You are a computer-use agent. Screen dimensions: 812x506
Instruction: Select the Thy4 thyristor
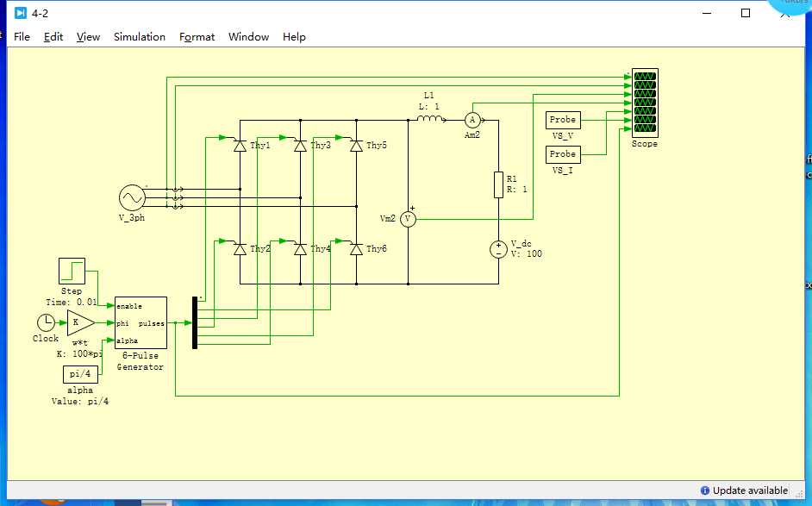(x=300, y=250)
